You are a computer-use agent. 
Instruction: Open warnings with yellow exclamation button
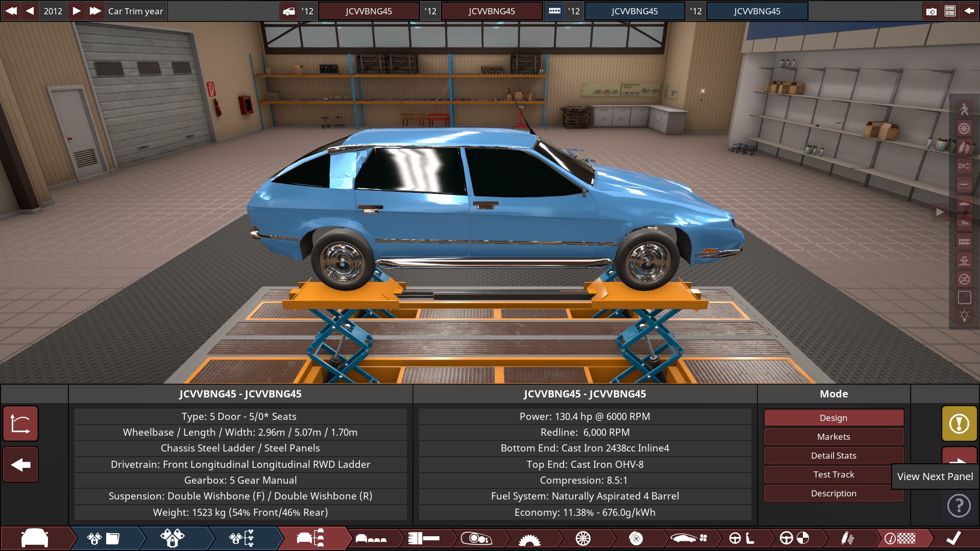coord(959,423)
